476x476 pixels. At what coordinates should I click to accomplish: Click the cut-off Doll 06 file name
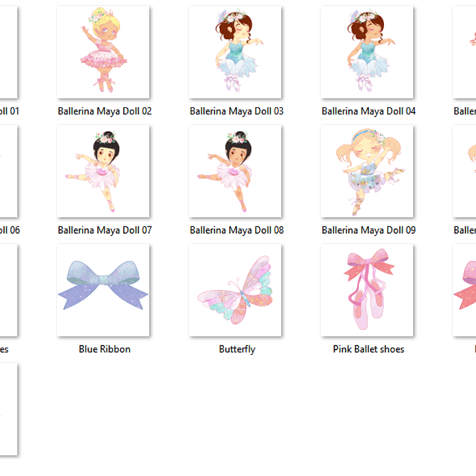tap(10, 230)
